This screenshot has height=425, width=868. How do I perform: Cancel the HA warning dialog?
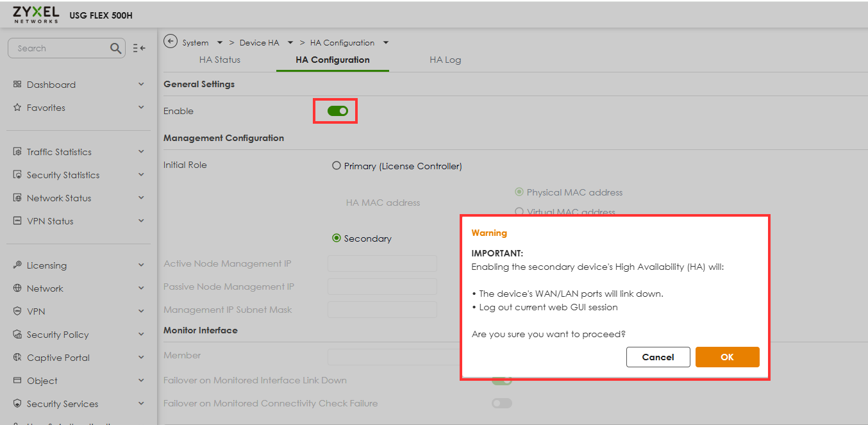[x=658, y=357]
